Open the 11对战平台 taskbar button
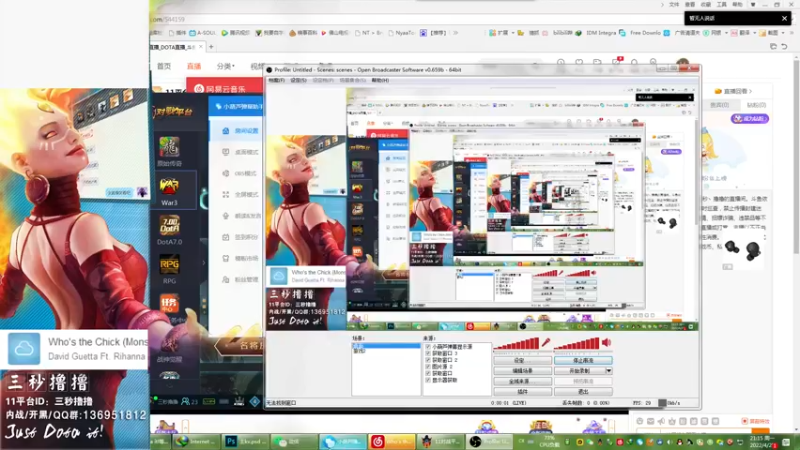The height and width of the screenshot is (450, 800). tap(439, 441)
